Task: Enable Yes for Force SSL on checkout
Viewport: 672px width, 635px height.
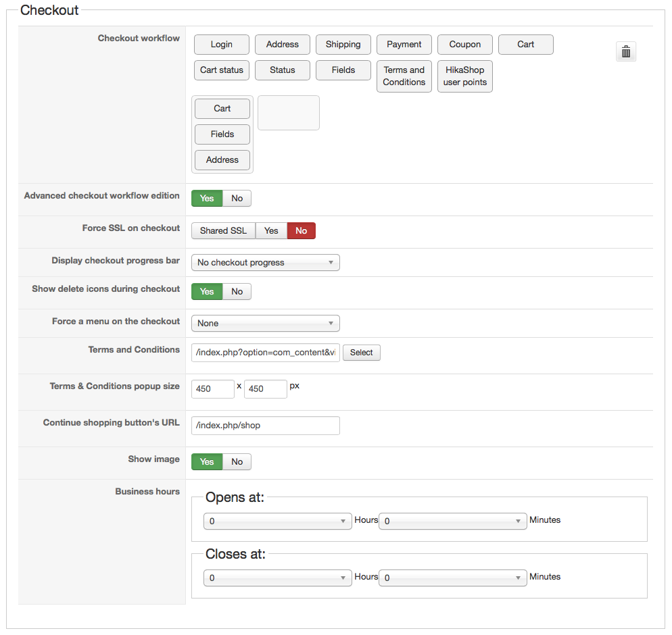Action: coord(271,231)
